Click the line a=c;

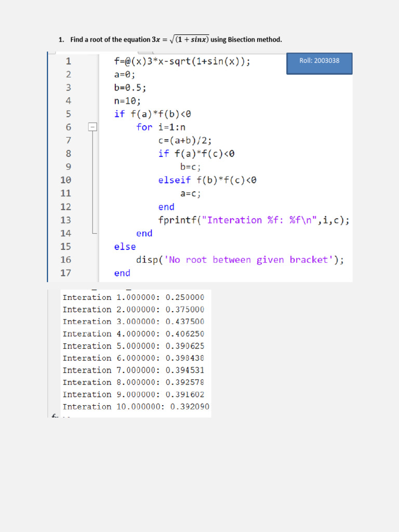[x=190, y=193]
